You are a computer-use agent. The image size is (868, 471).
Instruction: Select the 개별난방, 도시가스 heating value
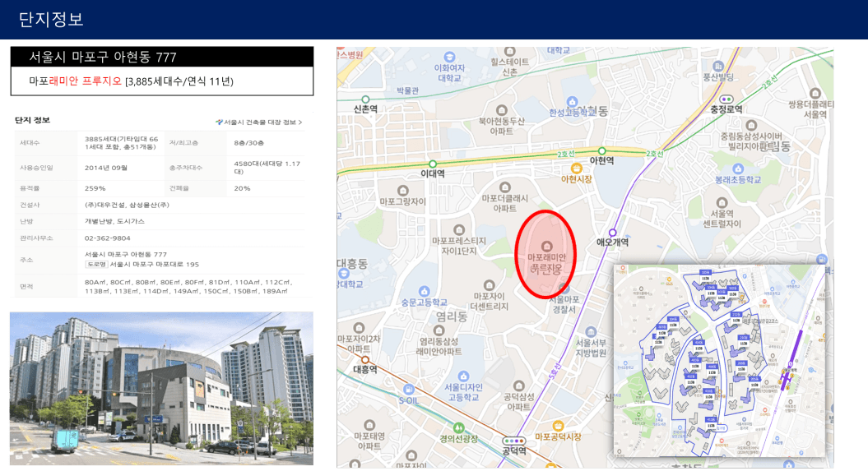pos(114,221)
